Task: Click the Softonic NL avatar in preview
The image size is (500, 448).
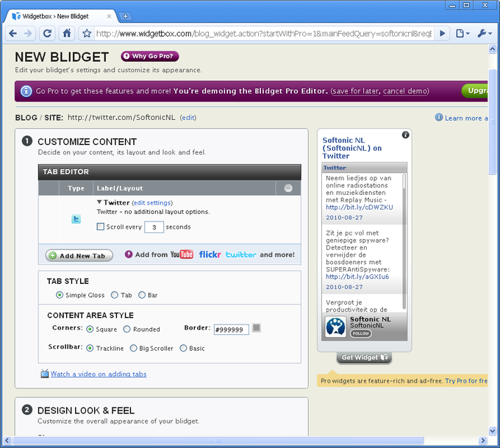Action: click(x=335, y=327)
